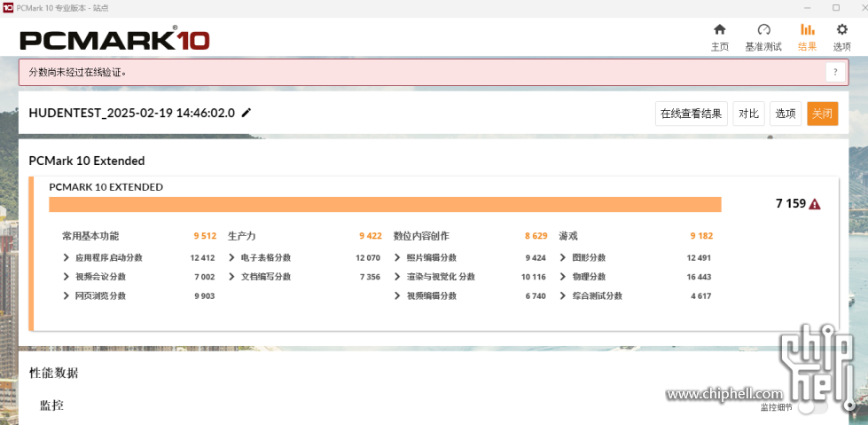The image size is (868, 425).
Task: Open the 主页 home icon
Action: click(719, 29)
